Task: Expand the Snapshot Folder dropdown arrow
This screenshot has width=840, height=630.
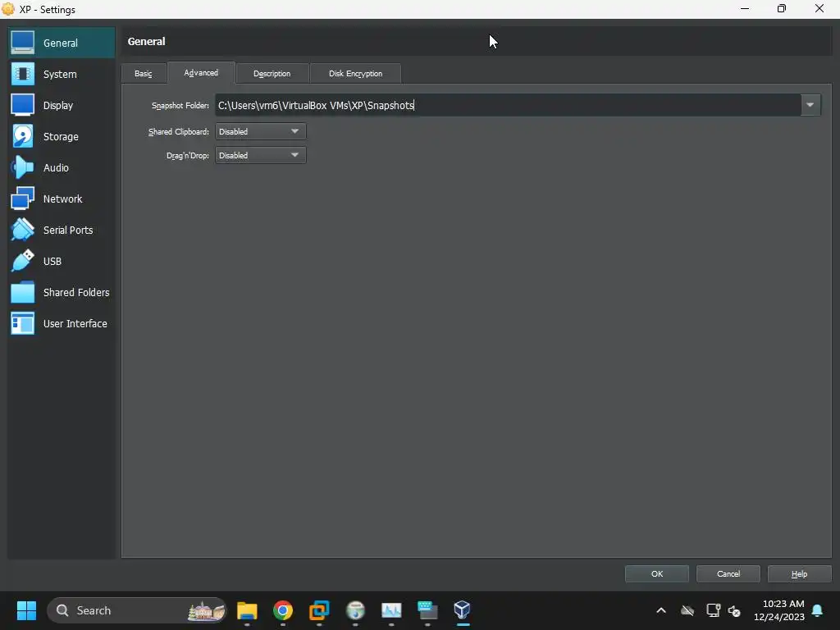Action: (x=810, y=105)
